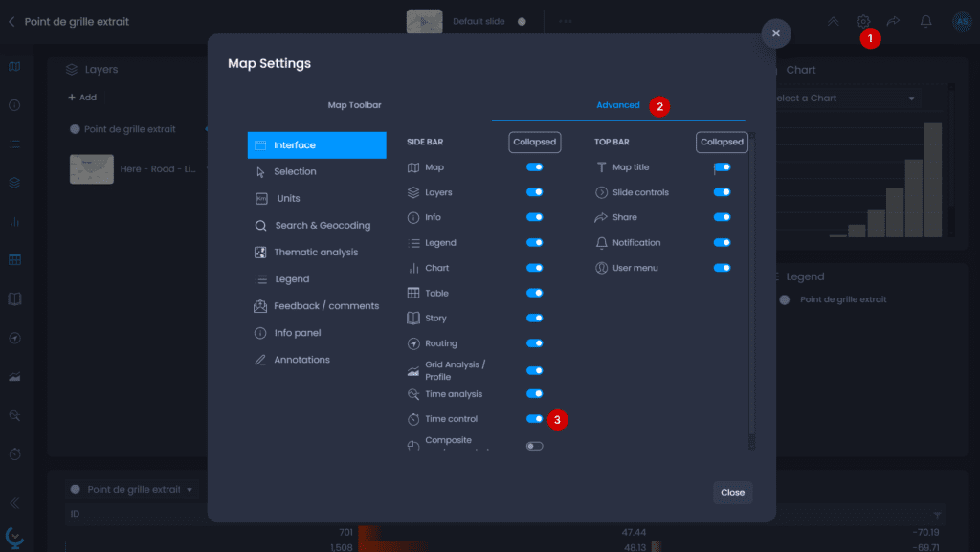Click the Map title T icon in dialog

tap(601, 167)
